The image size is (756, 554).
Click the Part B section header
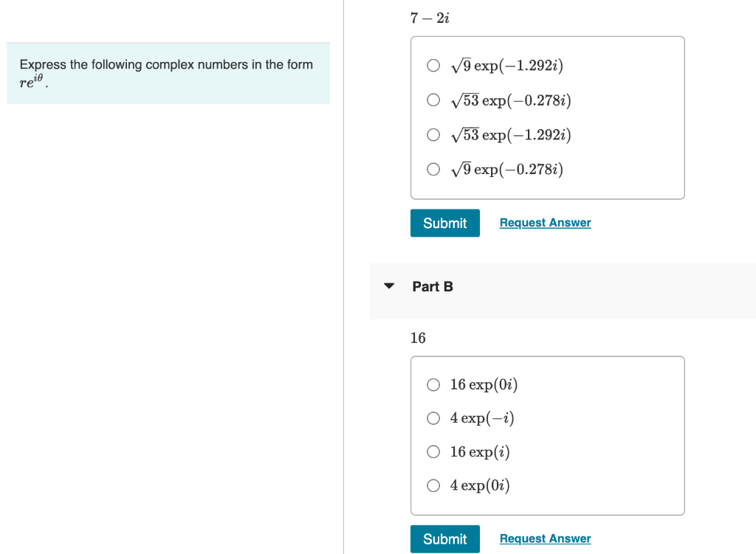433,286
